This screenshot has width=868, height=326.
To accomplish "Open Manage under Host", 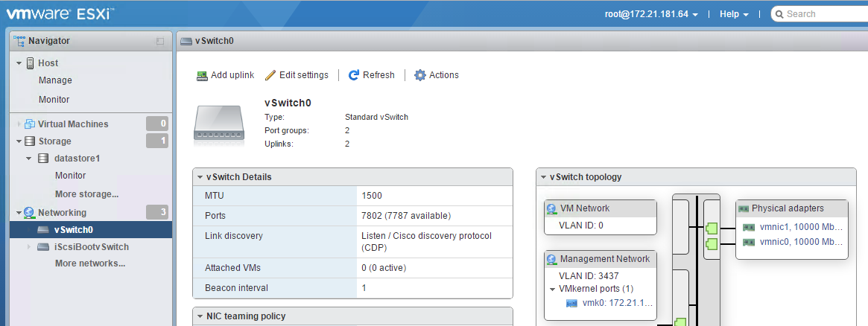I will point(55,80).
